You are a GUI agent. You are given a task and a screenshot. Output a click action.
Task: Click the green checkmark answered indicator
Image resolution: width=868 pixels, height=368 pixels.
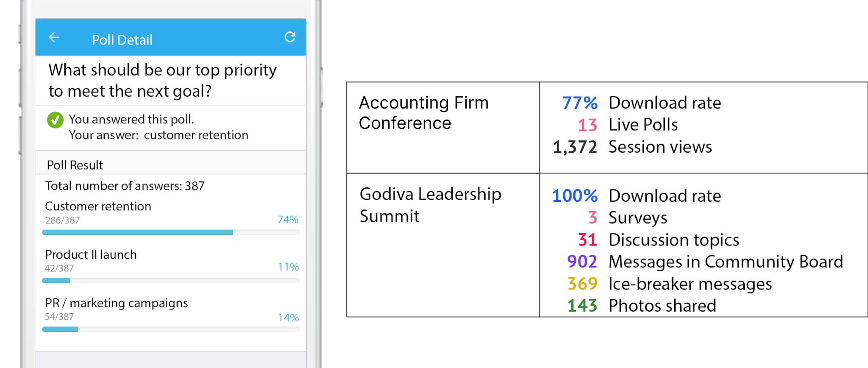click(54, 120)
